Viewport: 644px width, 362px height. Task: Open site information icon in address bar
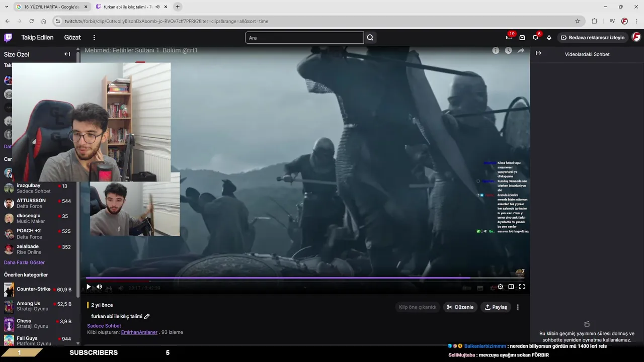58,21
